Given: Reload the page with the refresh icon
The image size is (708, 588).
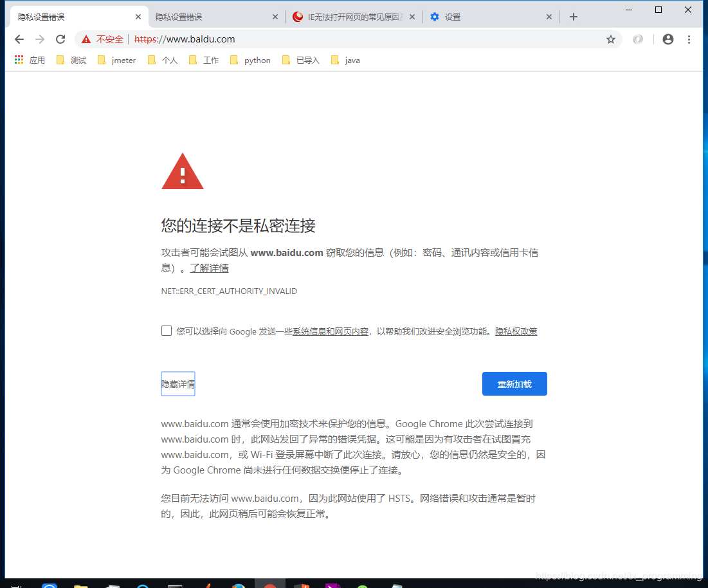Looking at the screenshot, I should pos(60,39).
